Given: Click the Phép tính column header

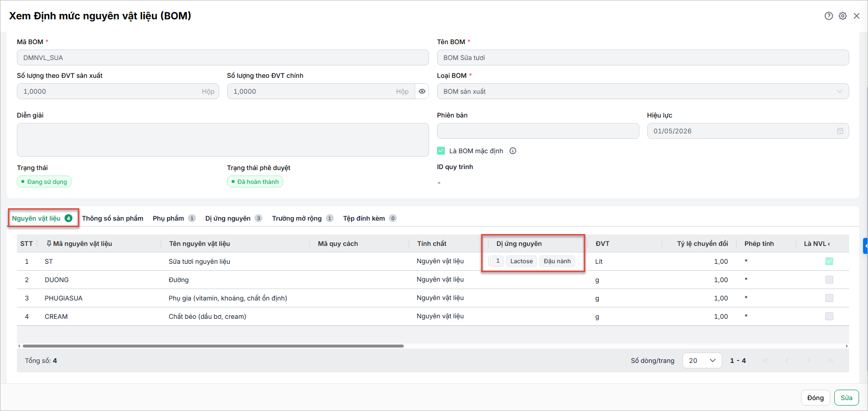Looking at the screenshot, I should coord(766,243).
